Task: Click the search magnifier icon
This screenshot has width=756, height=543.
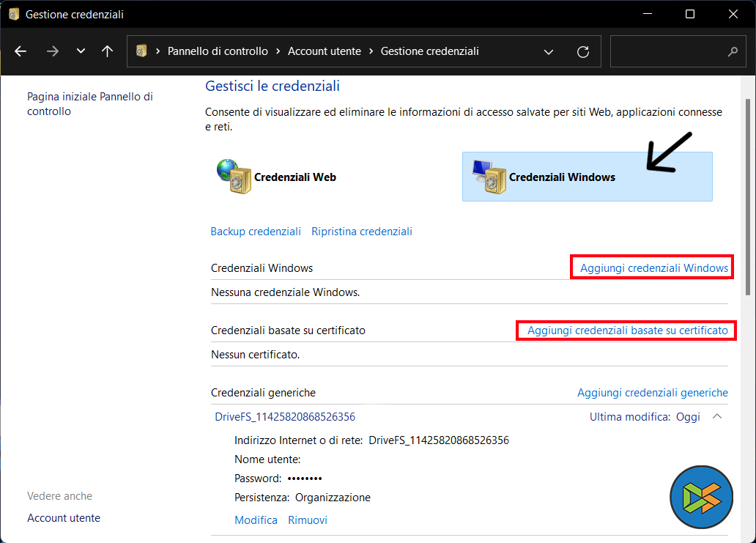Action: click(x=732, y=52)
